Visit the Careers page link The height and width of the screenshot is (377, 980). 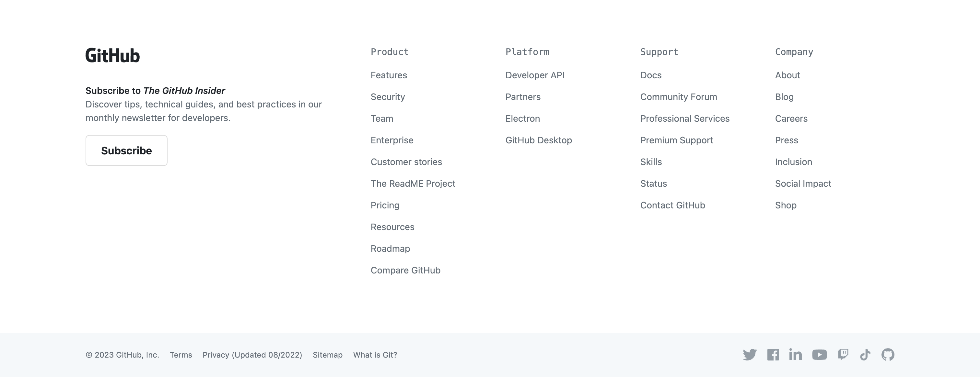click(791, 118)
